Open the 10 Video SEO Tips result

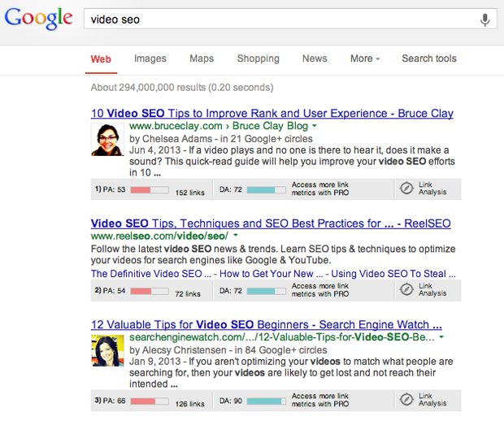(x=272, y=113)
